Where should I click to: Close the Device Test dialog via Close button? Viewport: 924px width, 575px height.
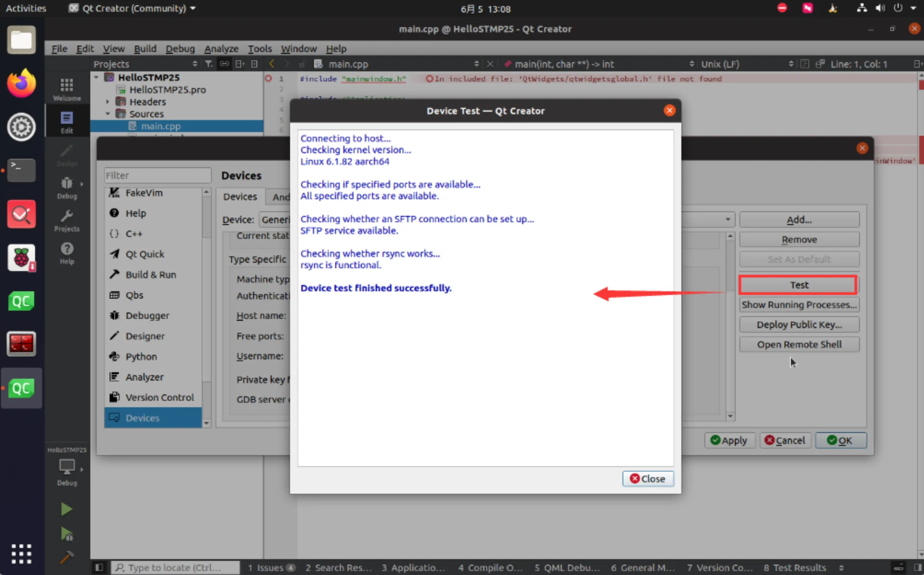[648, 479]
